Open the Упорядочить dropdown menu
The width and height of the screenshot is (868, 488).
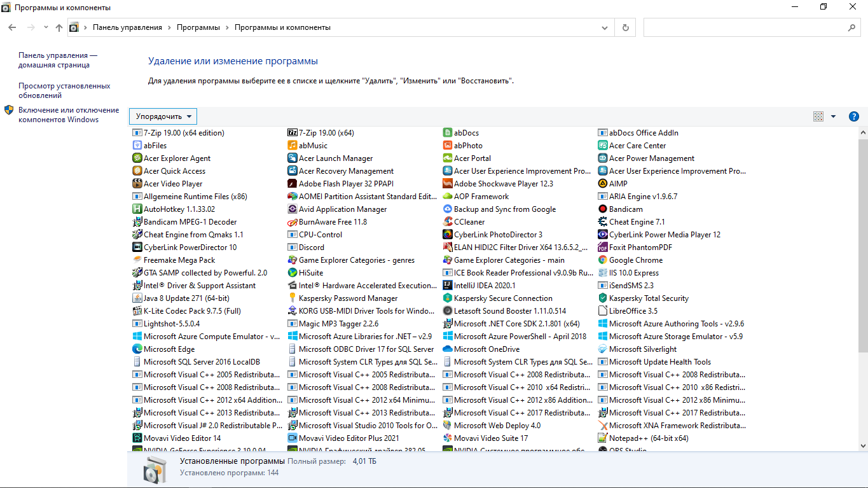click(x=163, y=116)
